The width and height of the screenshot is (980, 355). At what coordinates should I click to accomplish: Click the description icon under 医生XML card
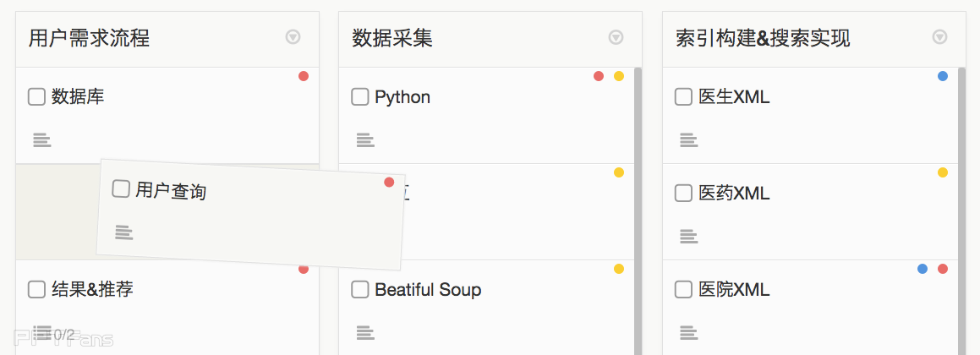tap(689, 140)
